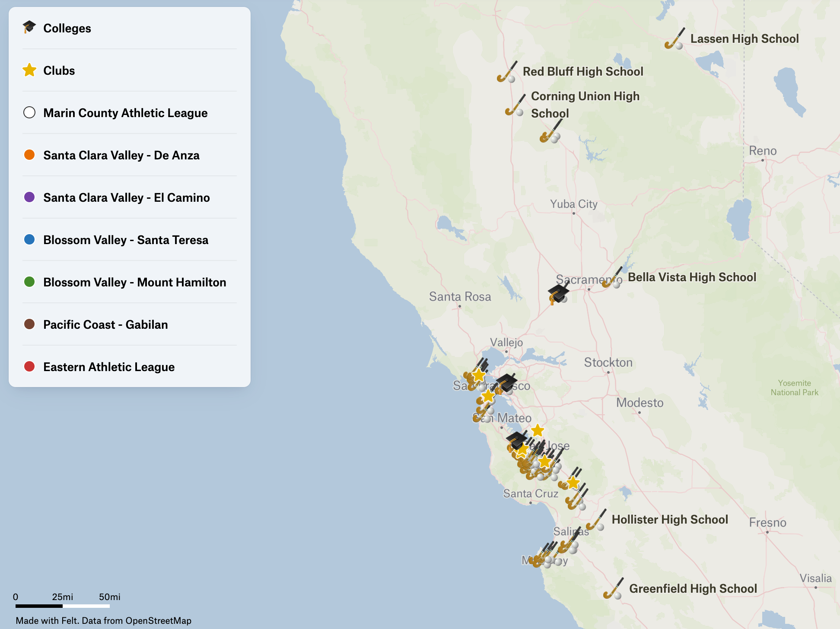Select Blossom Valley - Mount Hamilton legend item
This screenshot has width=840, height=629.
(x=134, y=282)
